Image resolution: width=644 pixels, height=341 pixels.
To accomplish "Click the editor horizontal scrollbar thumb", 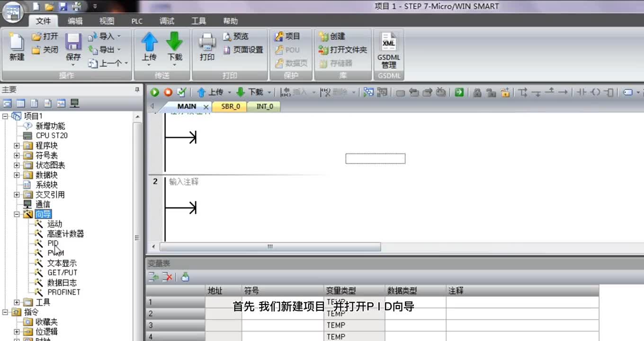I will coord(270,247).
